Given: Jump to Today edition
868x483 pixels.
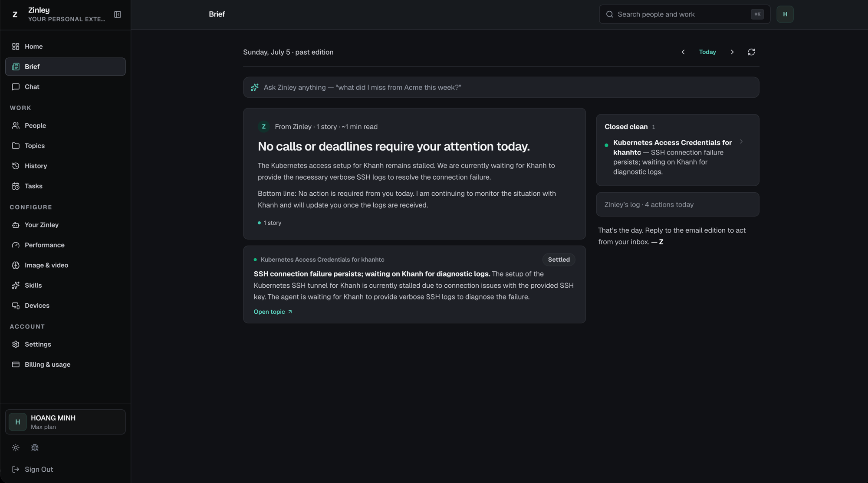Looking at the screenshot, I should pos(707,52).
